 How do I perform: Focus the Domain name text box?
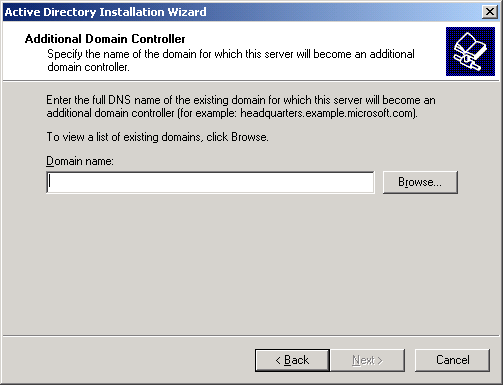tap(210, 182)
